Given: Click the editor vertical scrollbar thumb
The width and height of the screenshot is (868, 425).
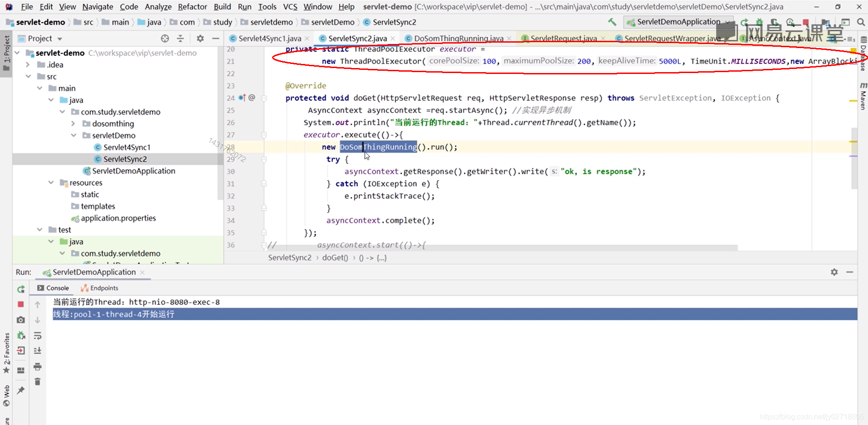Looking at the screenshot, I should [854, 158].
